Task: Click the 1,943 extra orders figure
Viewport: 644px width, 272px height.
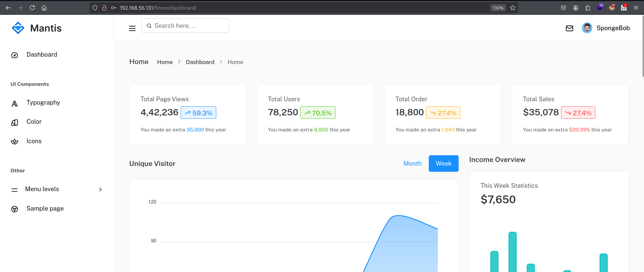Action: (448, 130)
